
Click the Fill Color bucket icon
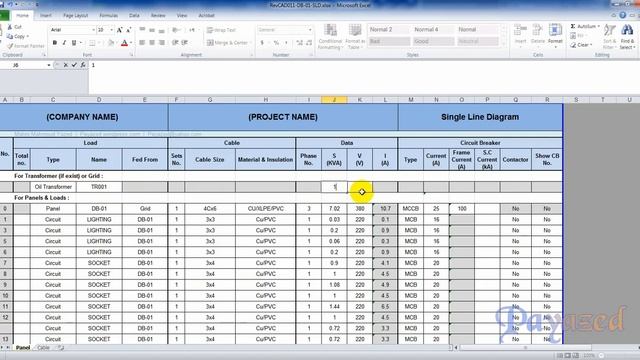point(111,43)
